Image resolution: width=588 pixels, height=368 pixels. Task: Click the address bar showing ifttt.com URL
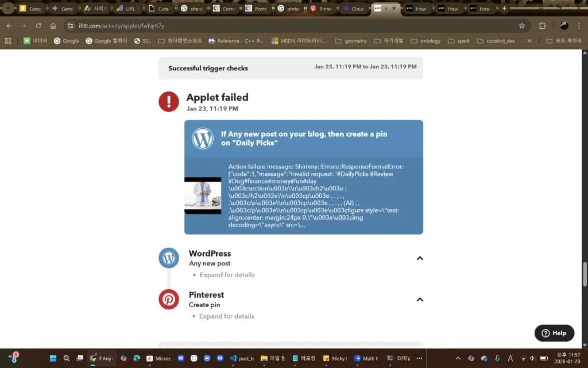point(287,26)
